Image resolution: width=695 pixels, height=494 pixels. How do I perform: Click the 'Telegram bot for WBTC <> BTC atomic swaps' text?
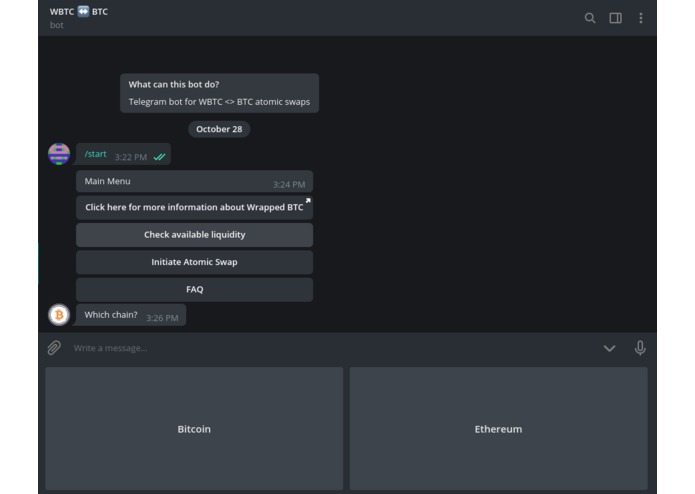[x=219, y=102]
